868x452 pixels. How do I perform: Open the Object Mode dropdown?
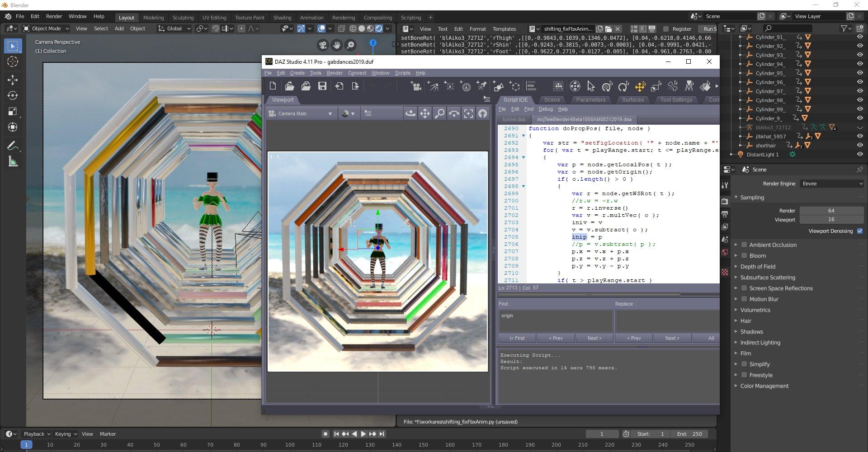click(46, 28)
